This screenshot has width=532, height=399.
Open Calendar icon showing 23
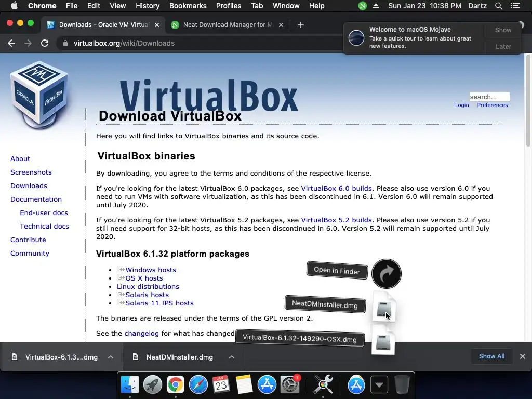[221, 385]
